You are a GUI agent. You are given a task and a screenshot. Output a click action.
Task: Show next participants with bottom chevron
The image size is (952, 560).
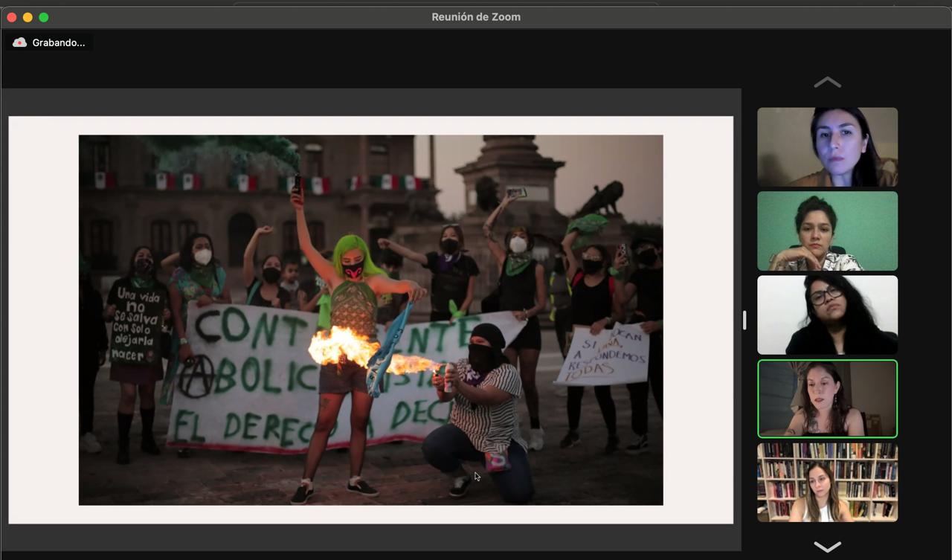(x=827, y=547)
